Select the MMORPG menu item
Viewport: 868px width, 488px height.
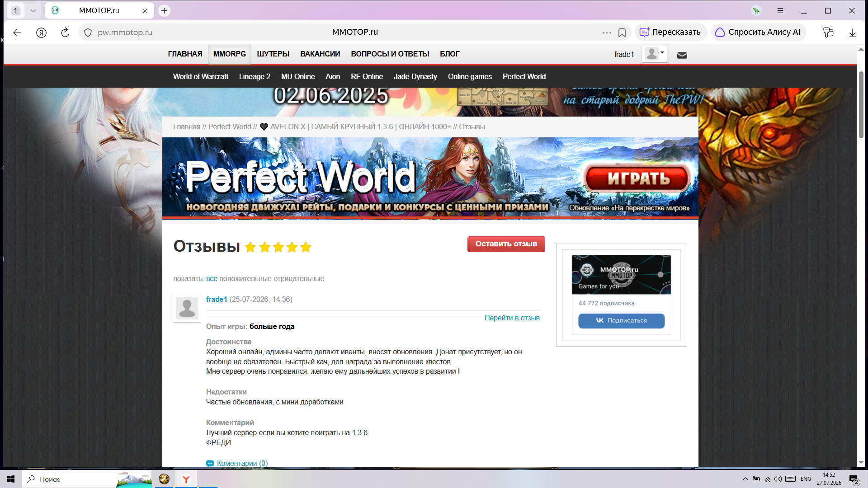[x=230, y=54]
